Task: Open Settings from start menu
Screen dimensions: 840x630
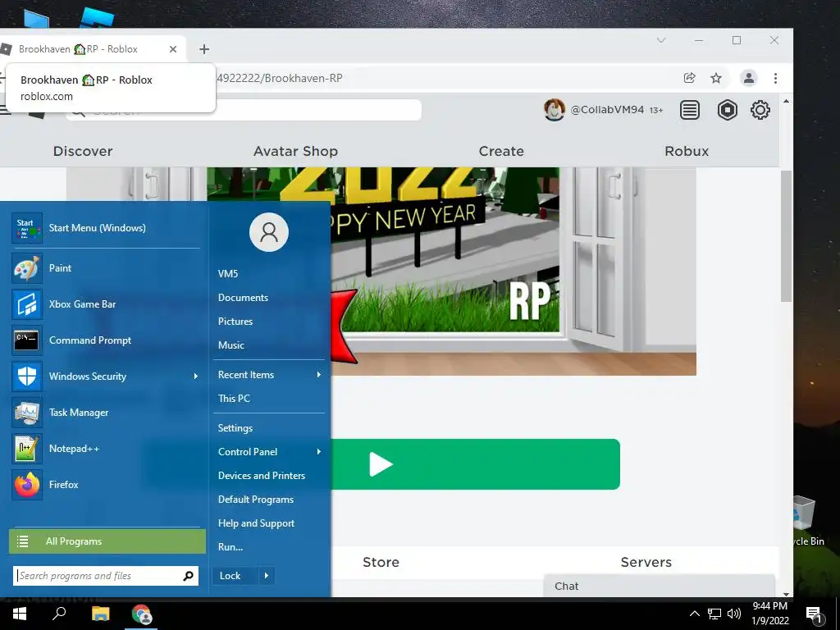Action: click(235, 428)
